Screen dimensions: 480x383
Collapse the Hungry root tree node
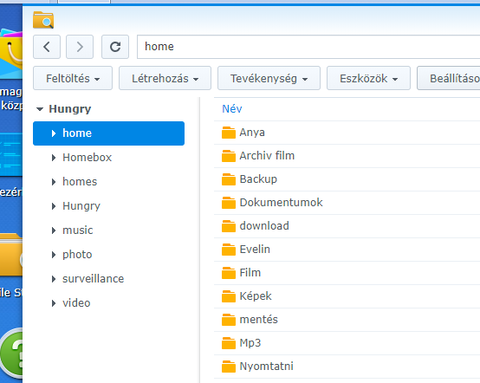click(x=40, y=109)
